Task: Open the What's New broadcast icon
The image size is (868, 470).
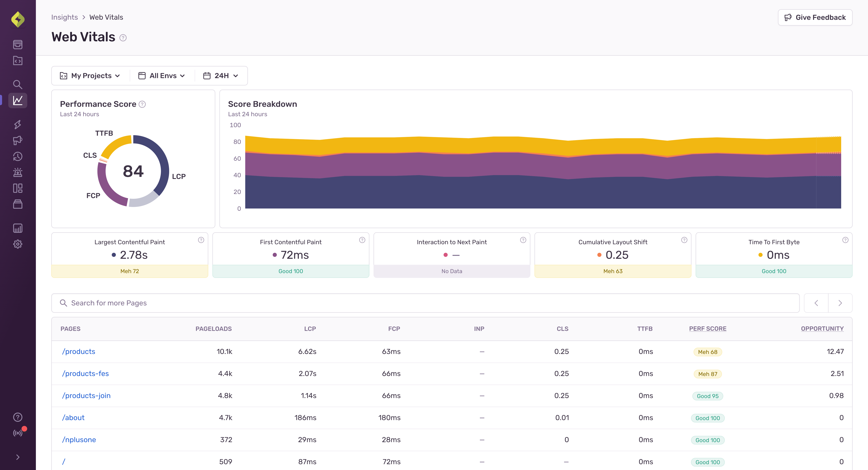Action: (x=18, y=433)
